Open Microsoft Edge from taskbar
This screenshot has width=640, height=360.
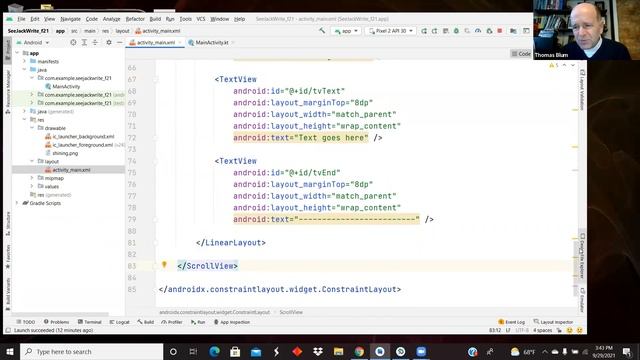pos(214,351)
